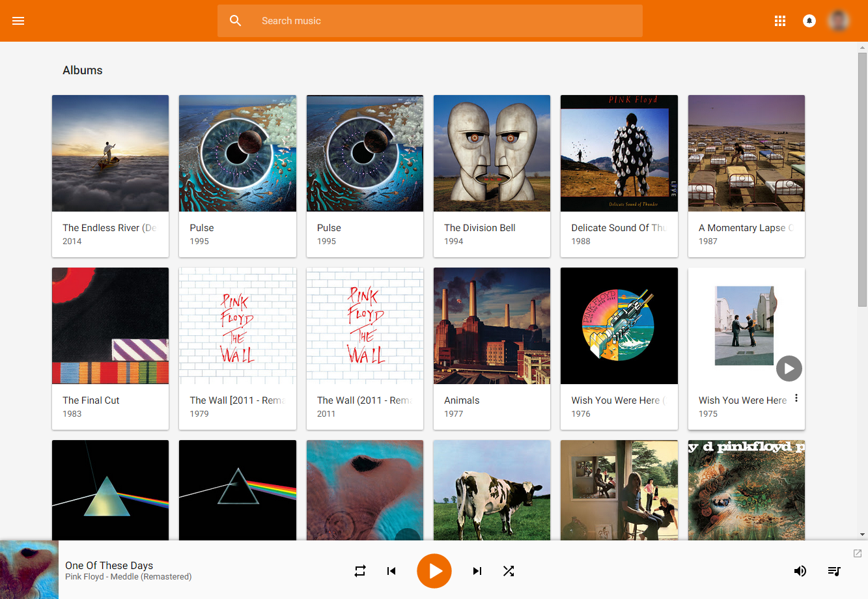Open the Wish You Were Here 1975 options menu
This screenshot has width=868, height=599.
point(796,398)
